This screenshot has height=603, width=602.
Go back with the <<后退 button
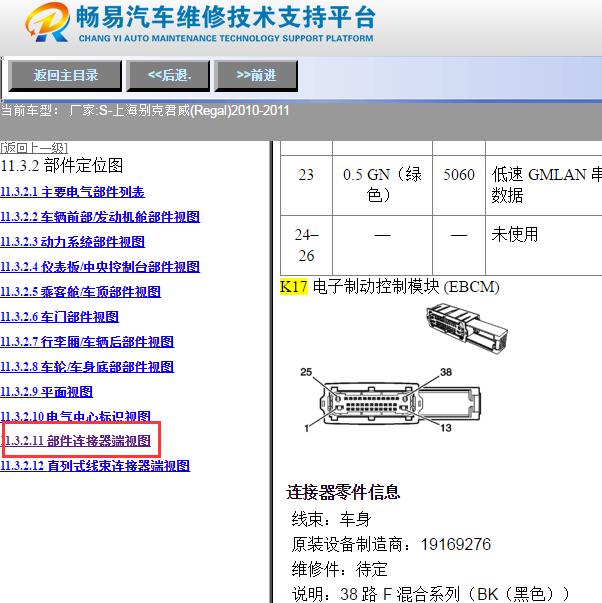168,75
